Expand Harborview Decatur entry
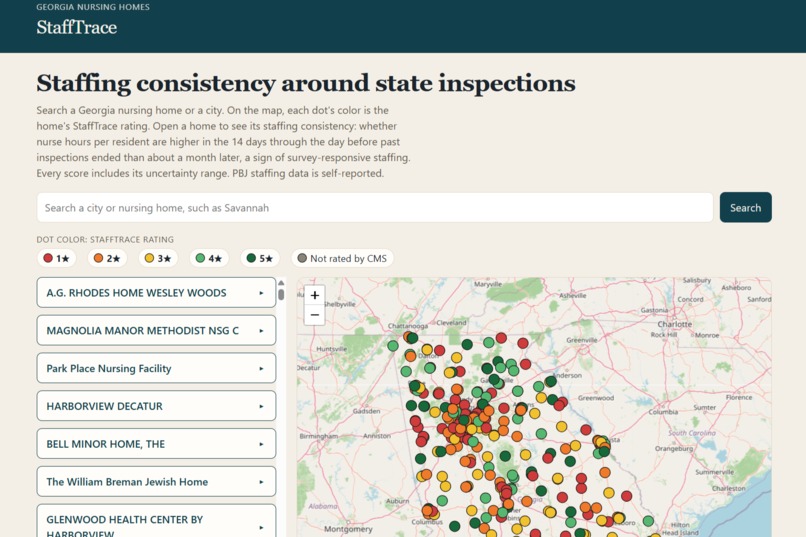Image resolution: width=806 pixels, height=537 pixels. (156, 406)
